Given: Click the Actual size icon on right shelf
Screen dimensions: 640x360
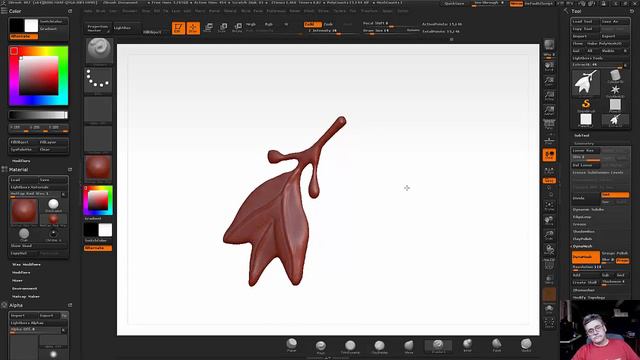Looking at the screenshot, I should 549,96.
